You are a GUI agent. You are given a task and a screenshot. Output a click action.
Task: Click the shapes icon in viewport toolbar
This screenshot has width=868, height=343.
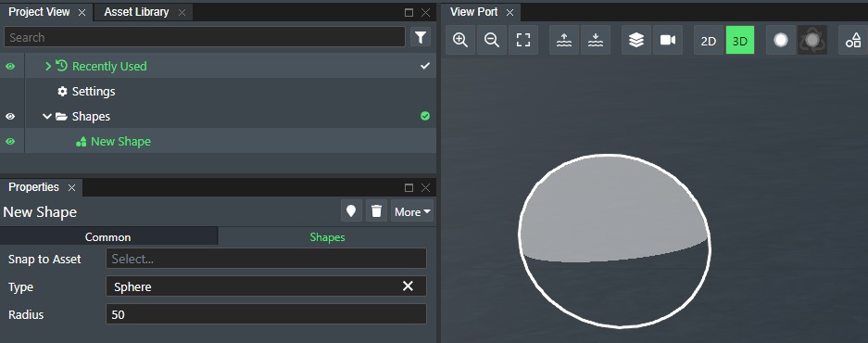coord(853,40)
